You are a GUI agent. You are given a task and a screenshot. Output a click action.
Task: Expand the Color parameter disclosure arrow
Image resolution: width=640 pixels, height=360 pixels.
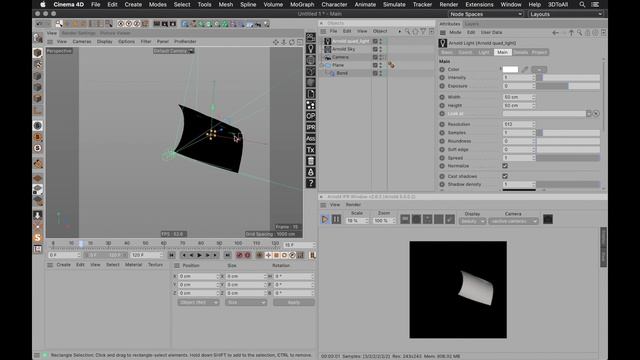tap(501, 69)
